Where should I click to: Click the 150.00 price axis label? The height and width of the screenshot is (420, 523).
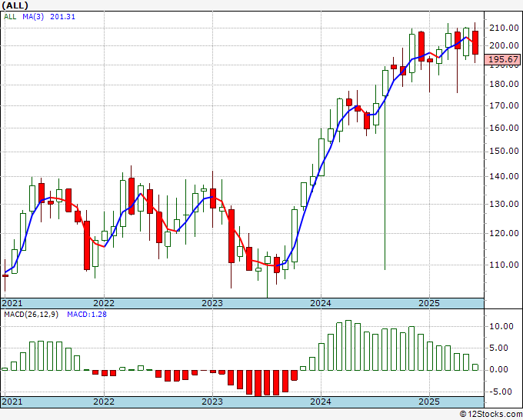tap(504, 151)
